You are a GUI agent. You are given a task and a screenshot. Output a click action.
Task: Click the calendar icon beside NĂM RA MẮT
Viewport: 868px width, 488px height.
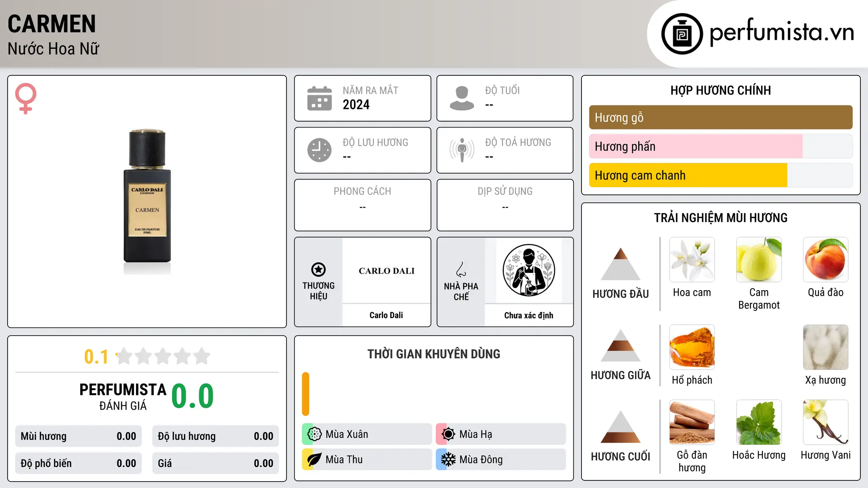[x=320, y=98]
